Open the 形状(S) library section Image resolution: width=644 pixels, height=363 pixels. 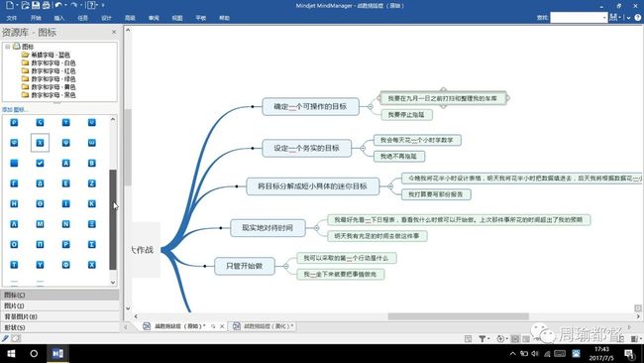click(60, 327)
